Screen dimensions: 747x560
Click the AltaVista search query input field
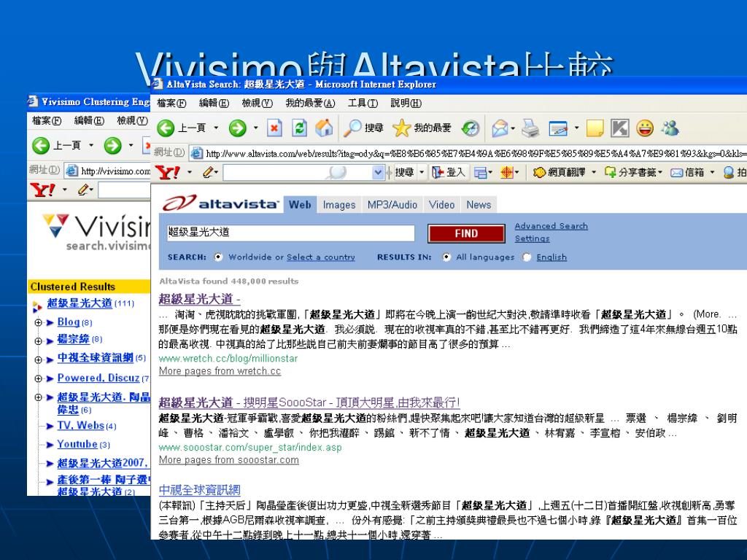tap(290, 233)
